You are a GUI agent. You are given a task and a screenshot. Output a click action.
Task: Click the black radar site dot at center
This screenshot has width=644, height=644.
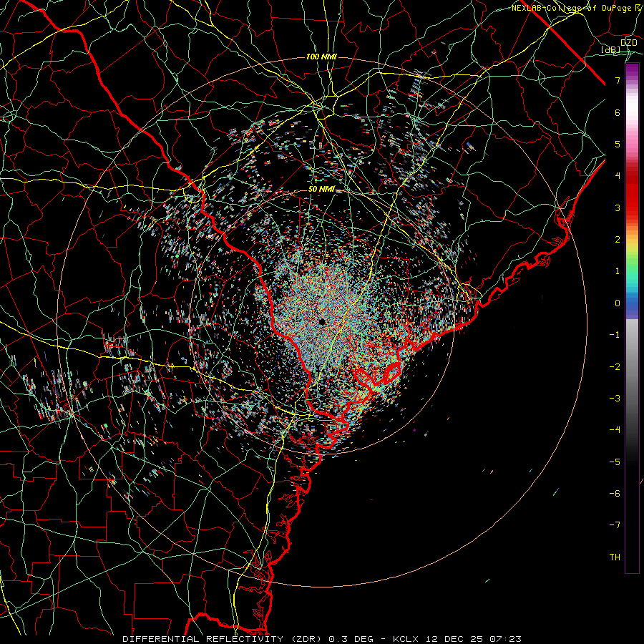tap(322, 321)
